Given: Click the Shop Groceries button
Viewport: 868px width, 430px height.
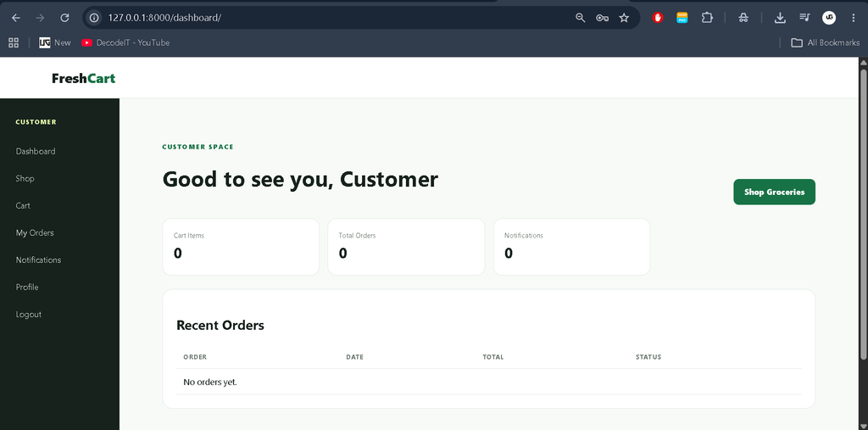Looking at the screenshot, I should pyautogui.click(x=774, y=192).
